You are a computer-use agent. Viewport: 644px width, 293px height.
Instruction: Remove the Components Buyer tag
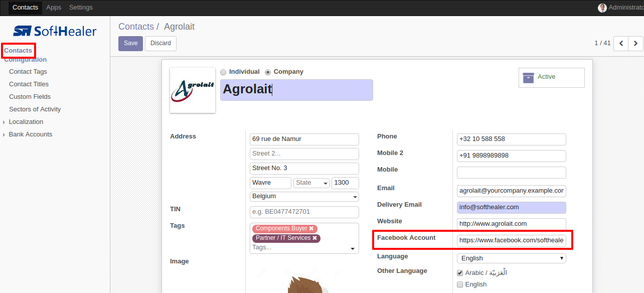tap(311, 229)
